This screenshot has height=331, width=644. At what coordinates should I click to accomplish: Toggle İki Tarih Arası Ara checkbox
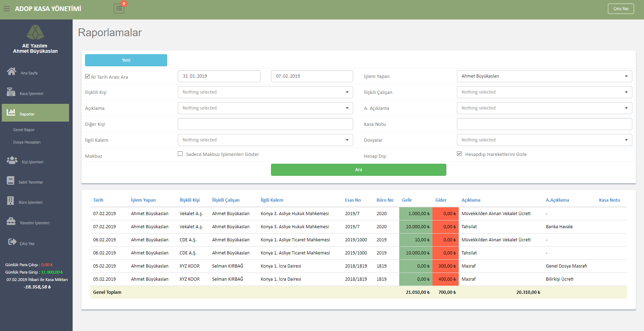tap(87, 76)
